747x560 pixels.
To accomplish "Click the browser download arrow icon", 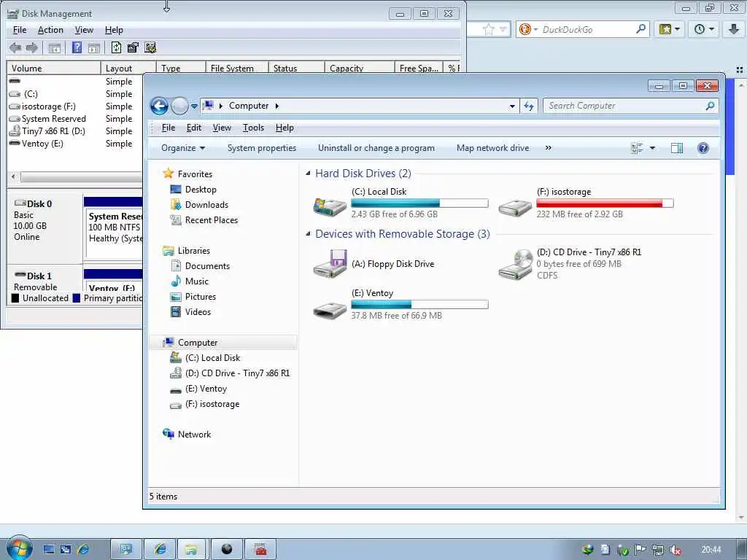I will click(734, 29).
